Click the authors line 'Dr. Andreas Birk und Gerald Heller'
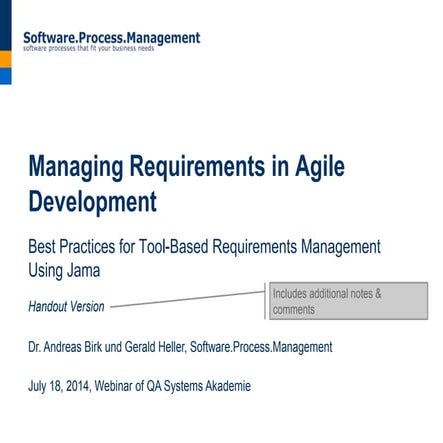Viewport: 443px width, 443px height. [x=106, y=347]
